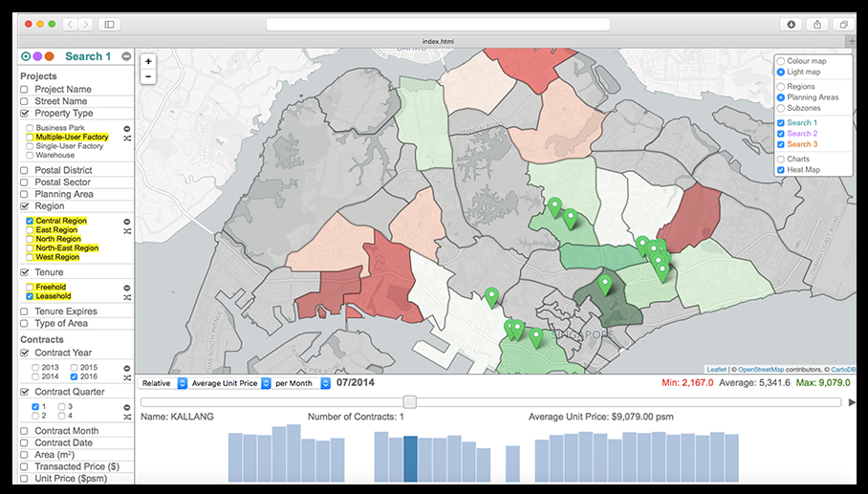Choose the Subzones radio option
Screen dimensions: 868x494
point(781,108)
